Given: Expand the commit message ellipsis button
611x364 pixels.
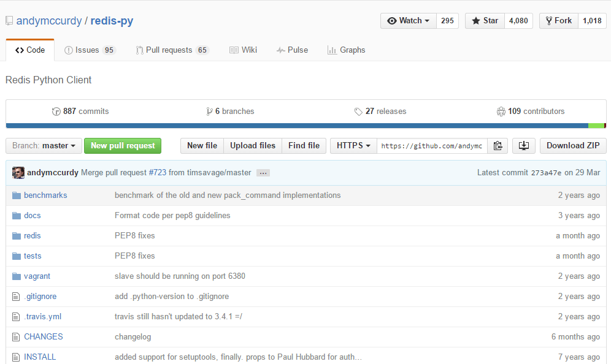Looking at the screenshot, I should [x=263, y=173].
